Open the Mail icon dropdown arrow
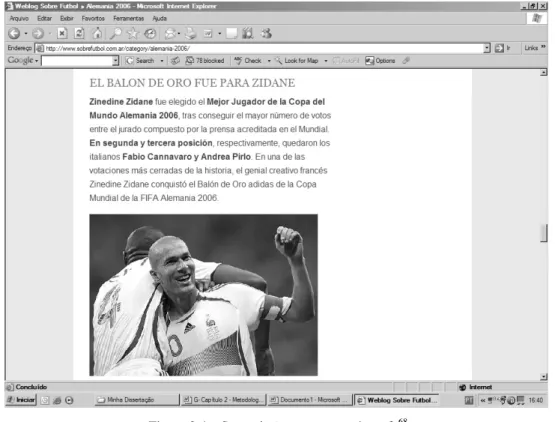Viewport: 555px width, 422px height. point(179,34)
